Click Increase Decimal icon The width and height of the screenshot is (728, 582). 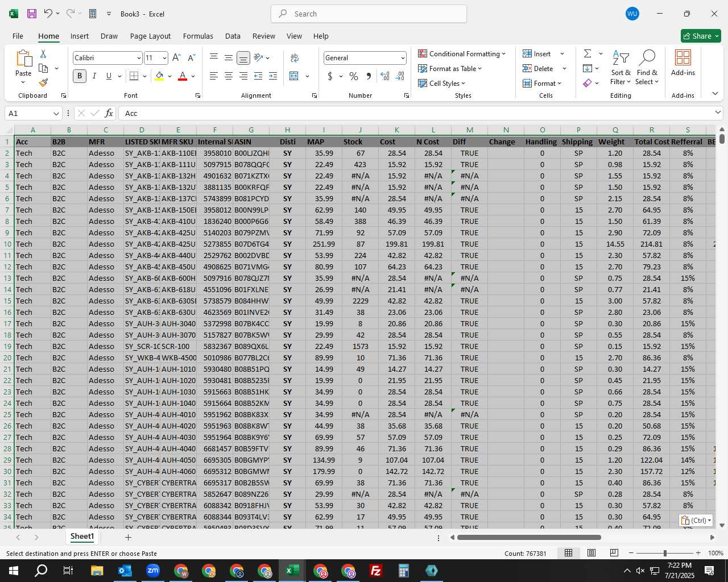(385, 76)
